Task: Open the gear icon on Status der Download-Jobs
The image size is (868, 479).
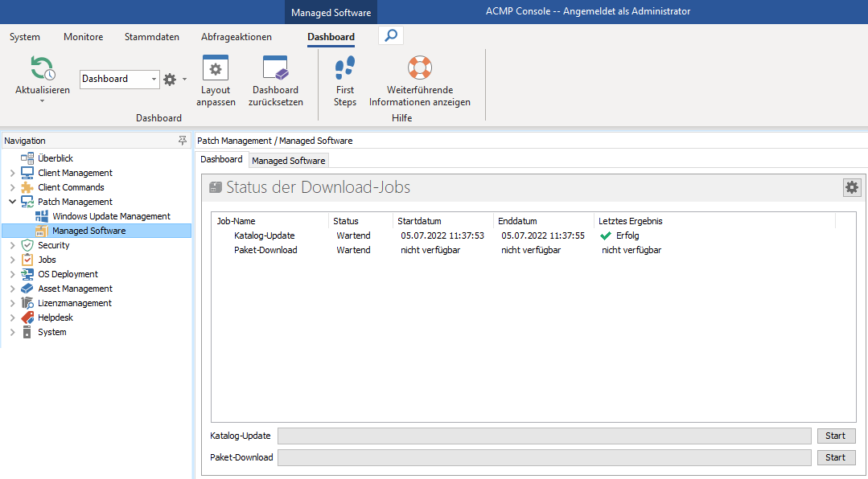Action: tap(851, 187)
